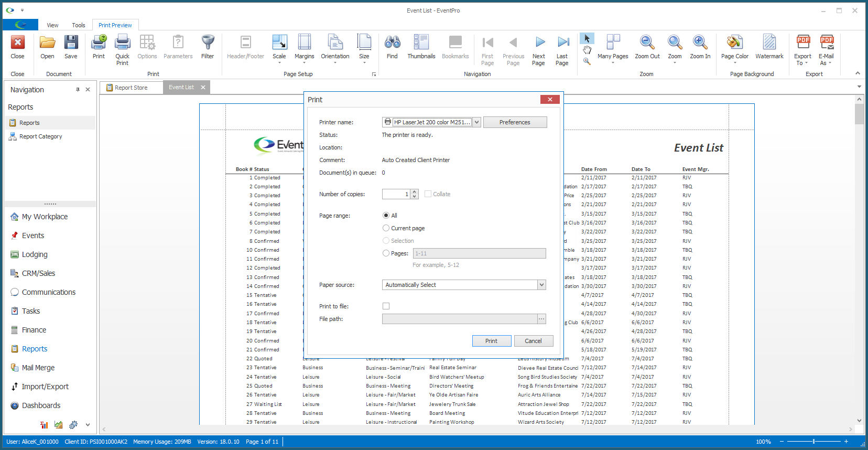The image size is (868, 450).
Task: Select the magnifier tool in ribbon
Action: coord(587,61)
